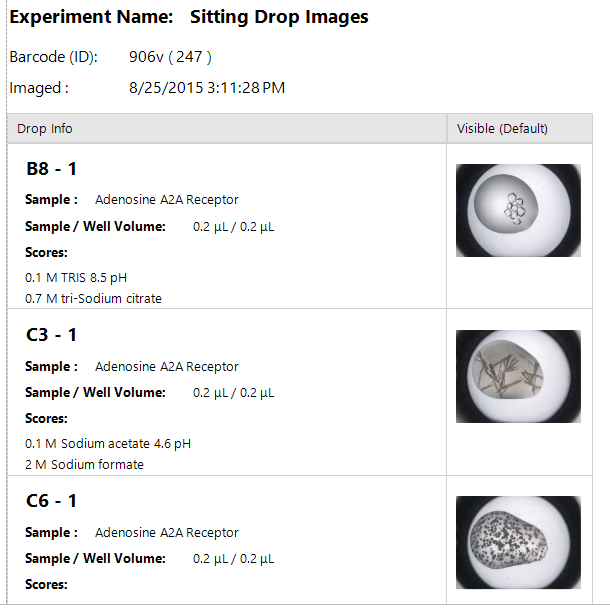Select the C6 - 1 drop heading
Viewport: 610px width, 609px height.
51,501
